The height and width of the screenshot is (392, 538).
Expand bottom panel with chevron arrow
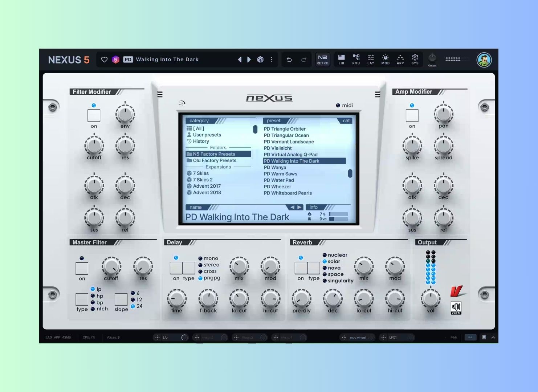pos(493,338)
